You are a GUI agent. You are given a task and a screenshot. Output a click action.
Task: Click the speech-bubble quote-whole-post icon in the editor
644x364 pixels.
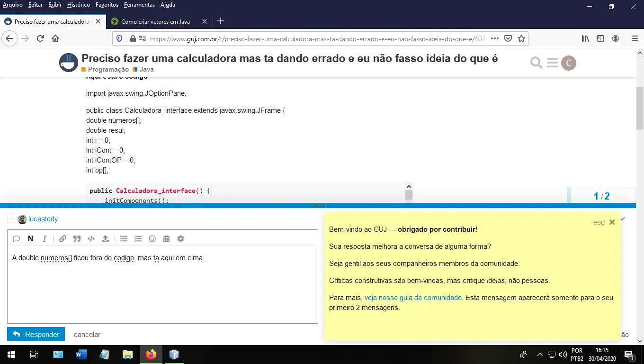(16, 239)
